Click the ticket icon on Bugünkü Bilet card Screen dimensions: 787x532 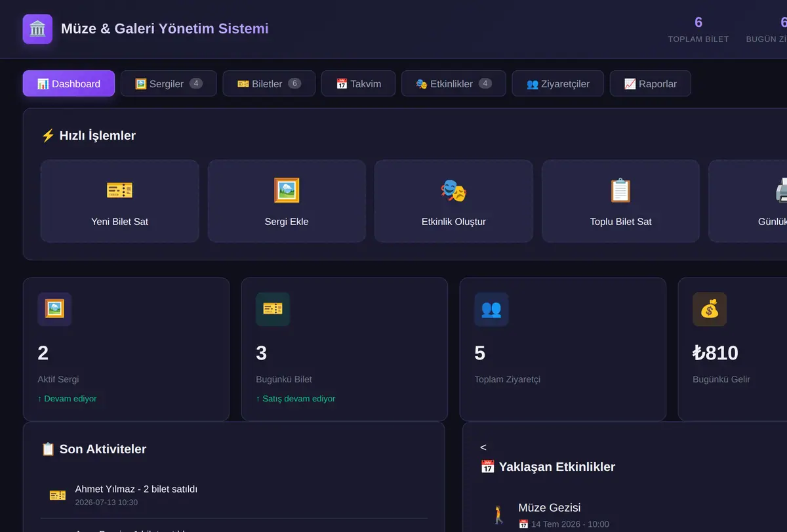[x=273, y=309]
